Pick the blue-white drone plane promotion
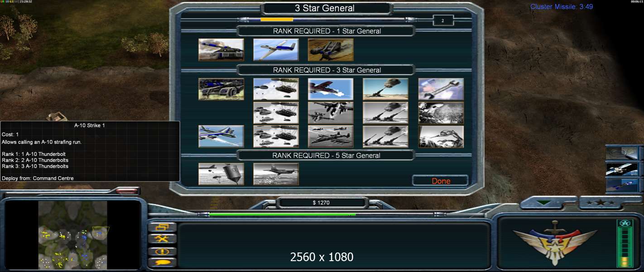Viewport: 644px width, 272px height. coord(276,49)
